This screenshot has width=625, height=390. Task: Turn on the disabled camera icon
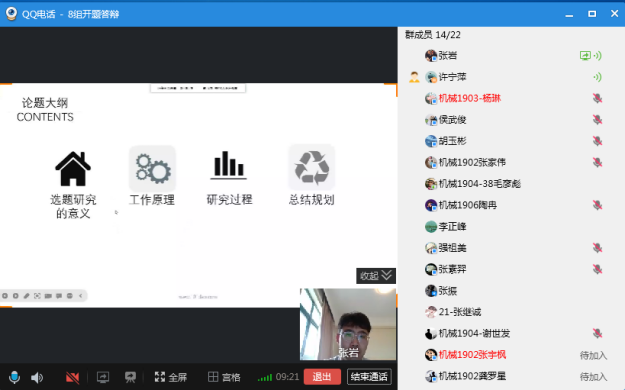pyautogui.click(x=72, y=377)
